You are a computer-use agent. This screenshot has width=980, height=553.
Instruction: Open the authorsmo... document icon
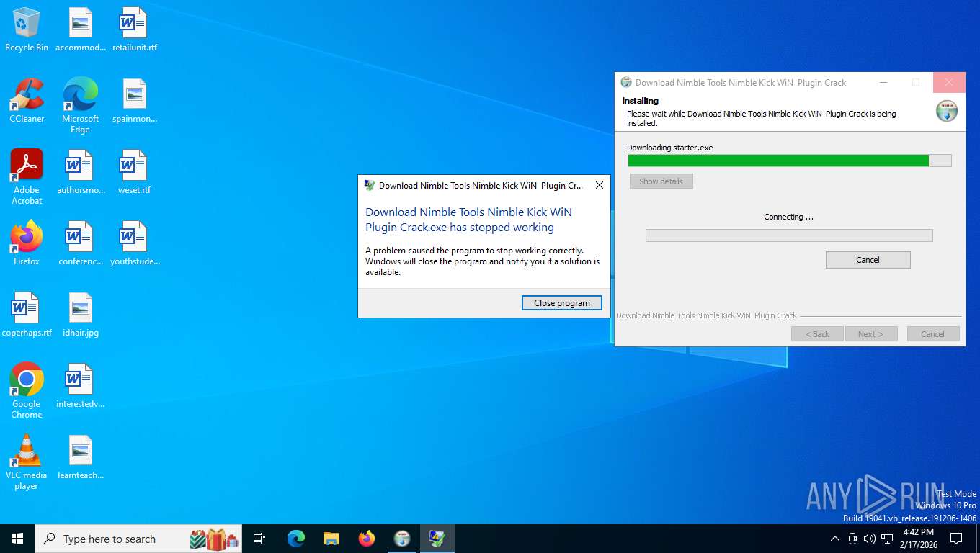click(81, 172)
